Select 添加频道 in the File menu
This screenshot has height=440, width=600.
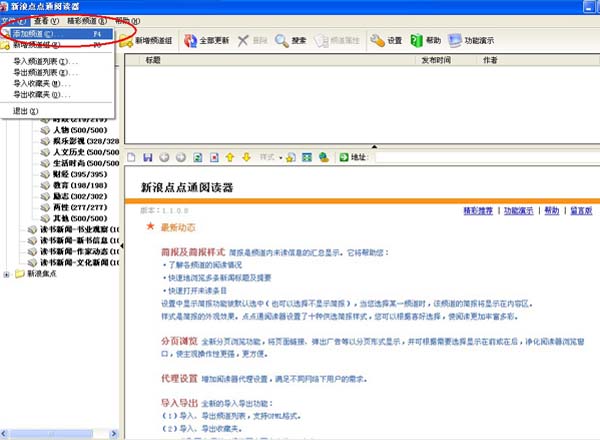57,34
